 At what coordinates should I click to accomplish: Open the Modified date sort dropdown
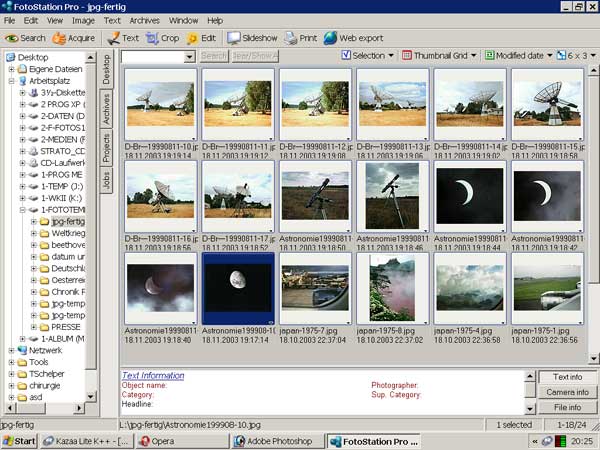coord(519,56)
